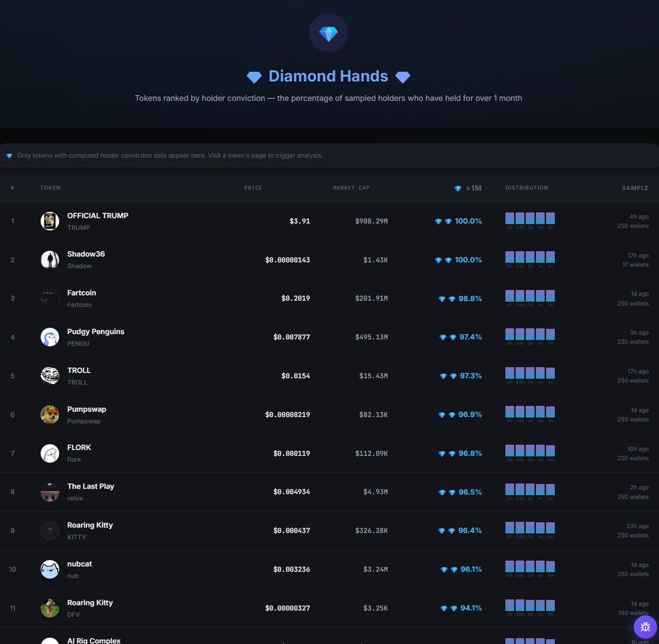Open the TROLL token name link
The width and height of the screenshot is (659, 644).
[79, 370]
